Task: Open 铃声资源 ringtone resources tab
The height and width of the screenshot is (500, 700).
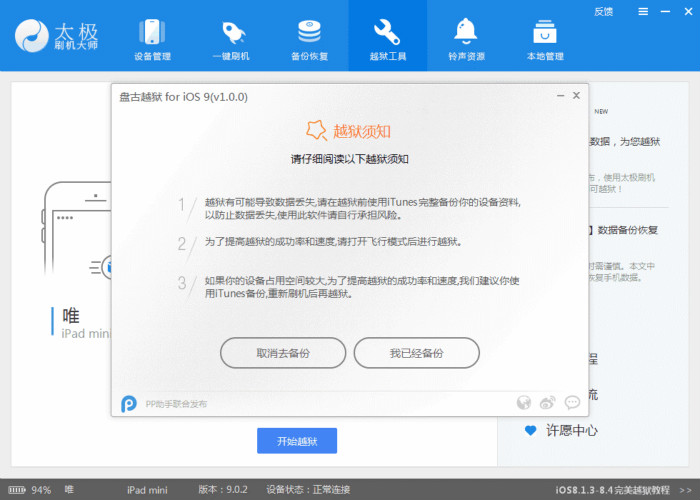Action: pyautogui.click(x=466, y=39)
